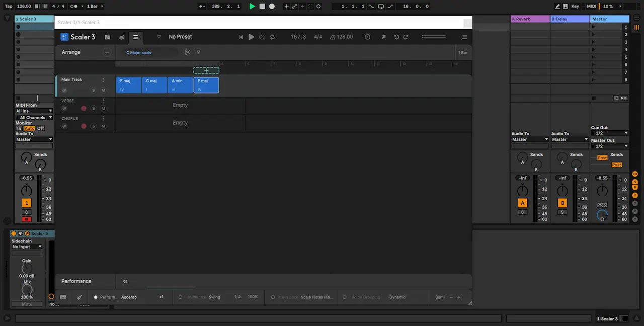Open the guitar view icon in Performance bar

click(x=79, y=297)
